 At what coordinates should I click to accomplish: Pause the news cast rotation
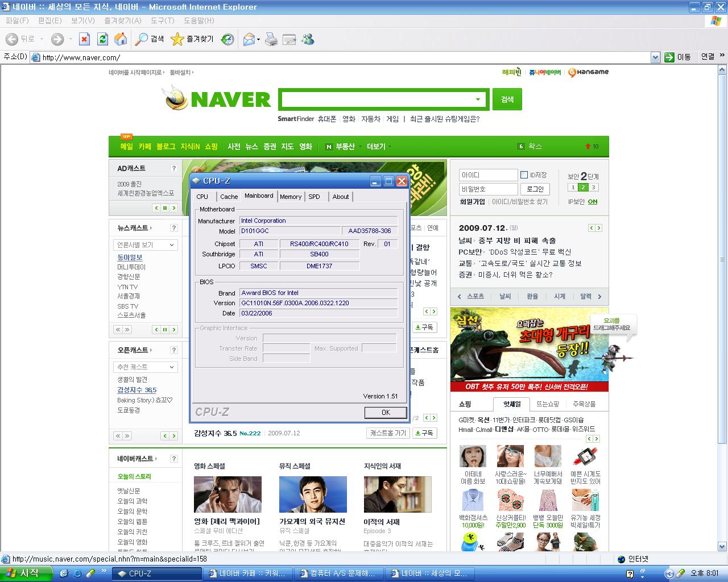tap(165, 329)
